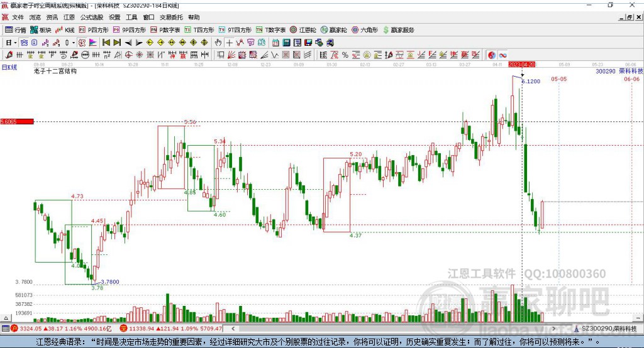Click the highlighted date 2023-04-20 marker

coord(521,65)
